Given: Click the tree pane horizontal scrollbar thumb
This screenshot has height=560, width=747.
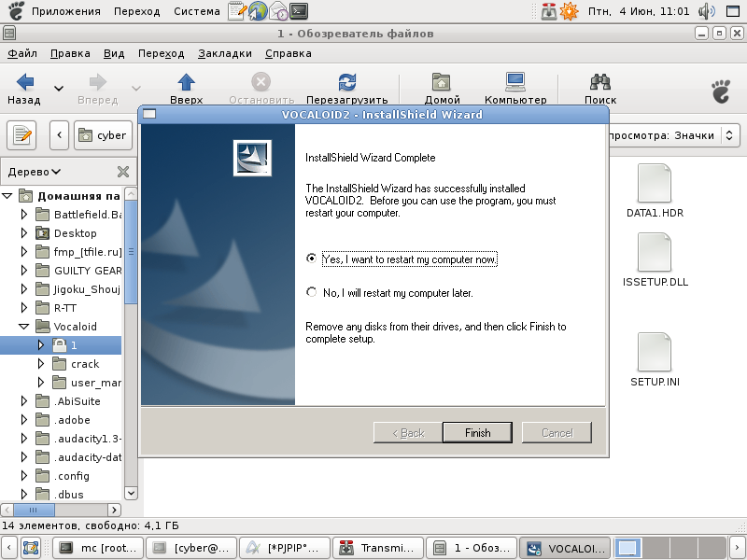Looking at the screenshot, I should (x=34, y=510).
